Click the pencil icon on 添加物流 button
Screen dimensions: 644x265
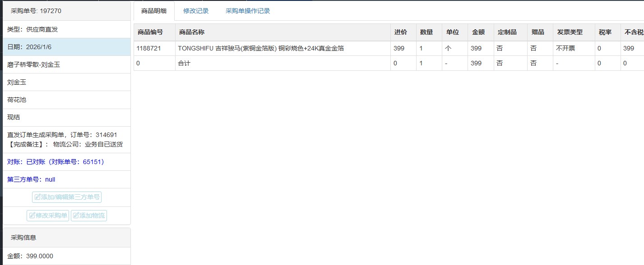click(x=76, y=216)
